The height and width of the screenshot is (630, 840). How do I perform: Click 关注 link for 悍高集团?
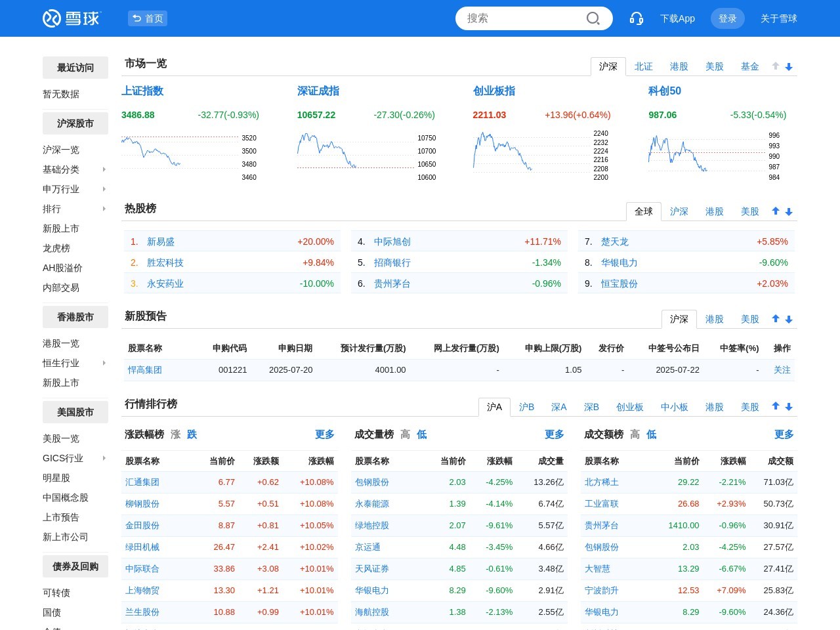(782, 369)
